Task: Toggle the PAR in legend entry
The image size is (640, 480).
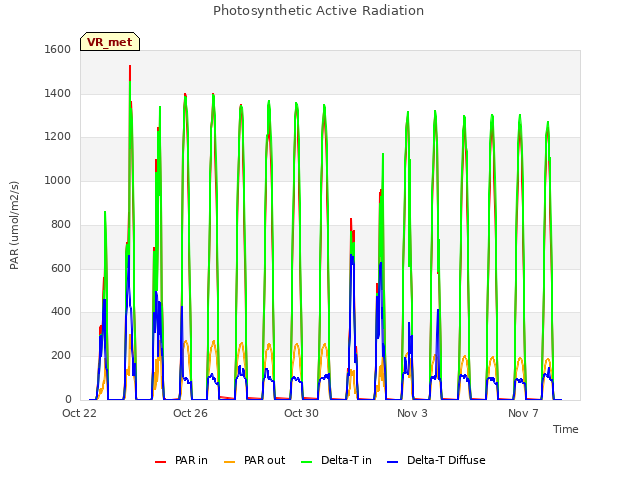Action: (x=181, y=460)
